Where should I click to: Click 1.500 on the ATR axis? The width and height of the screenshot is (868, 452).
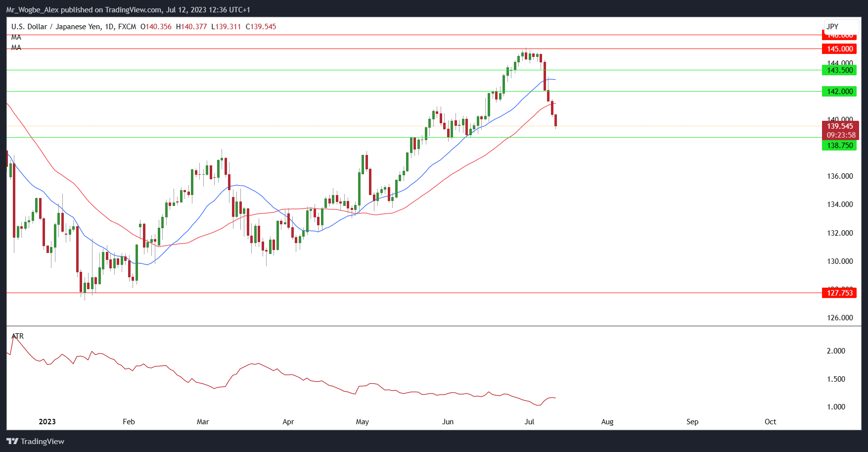pyautogui.click(x=836, y=379)
